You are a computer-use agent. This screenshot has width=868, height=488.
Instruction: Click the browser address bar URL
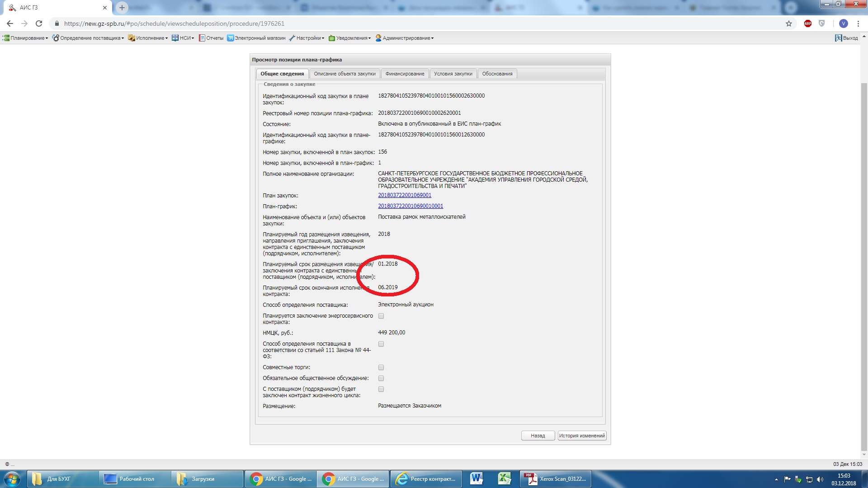[174, 23]
